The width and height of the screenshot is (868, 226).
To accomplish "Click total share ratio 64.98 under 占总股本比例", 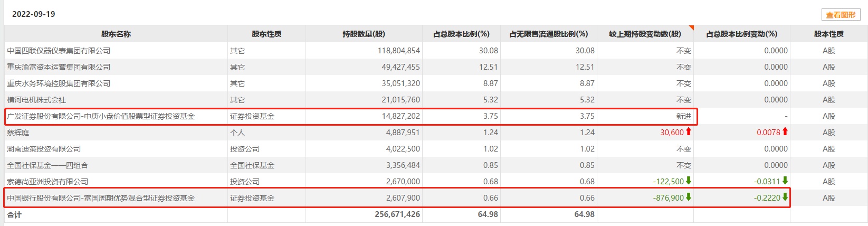I will (488, 214).
